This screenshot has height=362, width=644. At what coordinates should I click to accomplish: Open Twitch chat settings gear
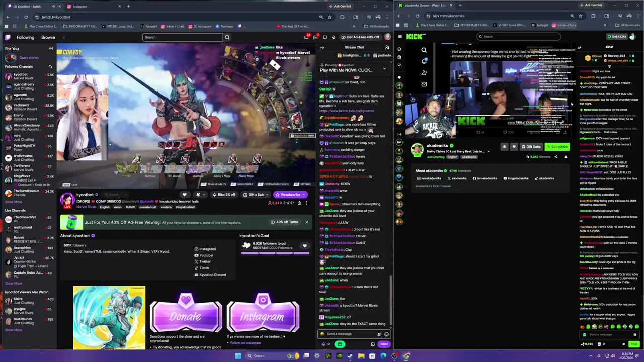(373, 344)
